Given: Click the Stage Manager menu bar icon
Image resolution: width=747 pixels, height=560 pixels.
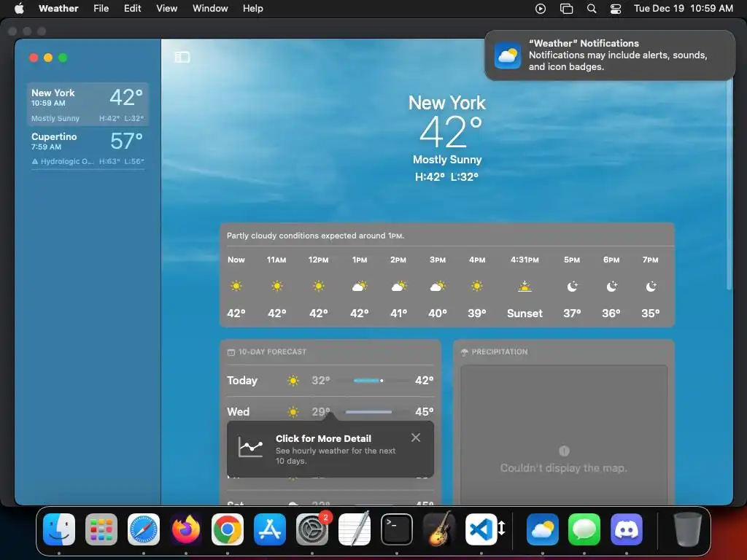Looking at the screenshot, I should pyautogui.click(x=566, y=8).
